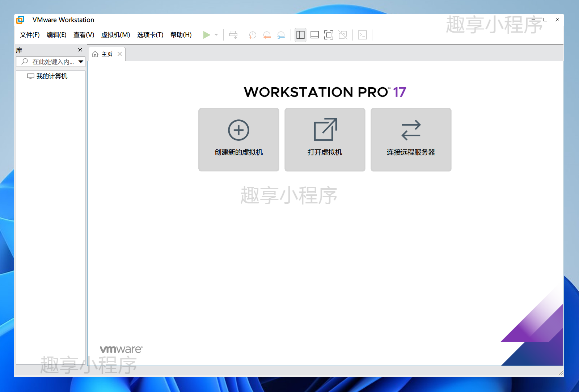Image resolution: width=579 pixels, height=392 pixels.
Task: Close the 库 library panel
Action: click(x=80, y=50)
